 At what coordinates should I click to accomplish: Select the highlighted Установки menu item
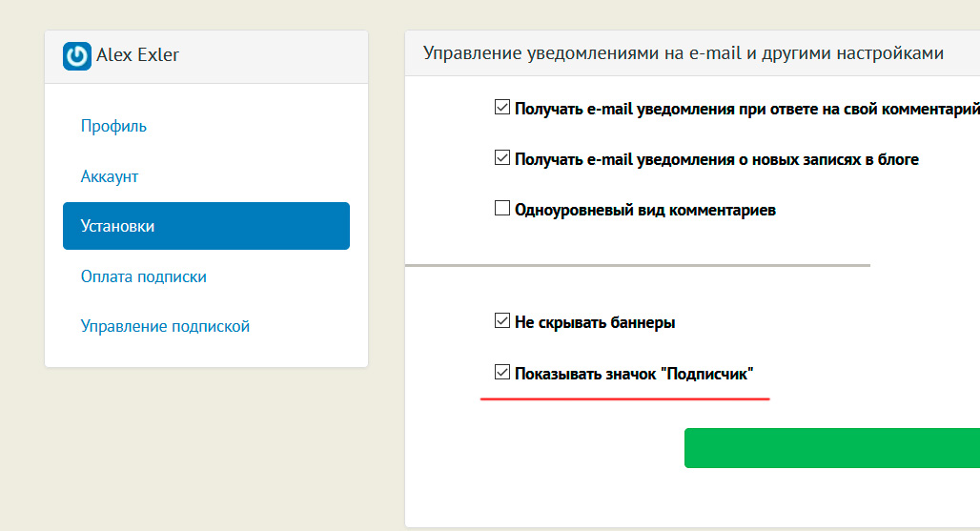coord(206,226)
